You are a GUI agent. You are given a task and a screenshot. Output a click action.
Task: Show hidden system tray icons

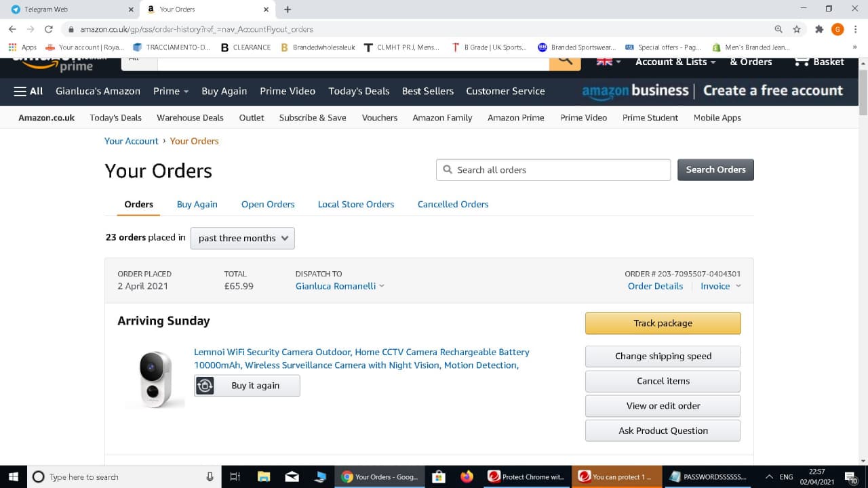point(769,476)
